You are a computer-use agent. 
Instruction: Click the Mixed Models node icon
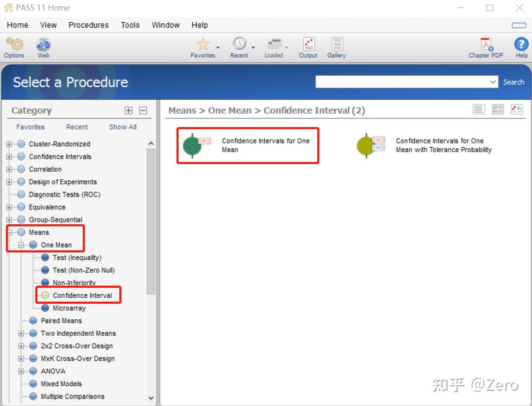pyautogui.click(x=33, y=384)
